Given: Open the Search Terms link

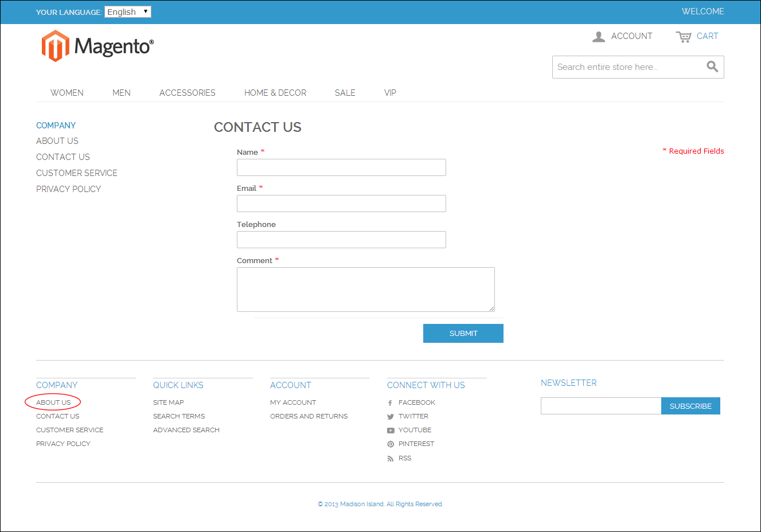Looking at the screenshot, I should pyautogui.click(x=179, y=416).
